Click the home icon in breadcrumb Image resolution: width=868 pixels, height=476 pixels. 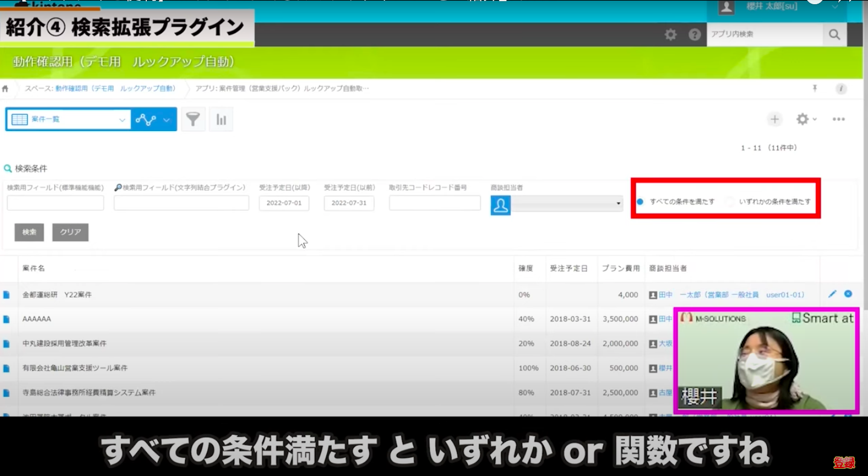coord(5,89)
